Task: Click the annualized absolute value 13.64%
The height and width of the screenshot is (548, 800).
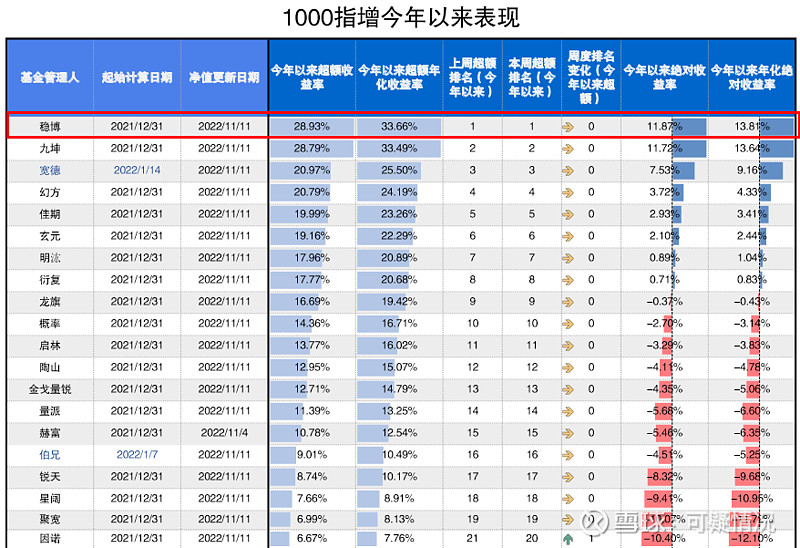Action: tap(752, 148)
